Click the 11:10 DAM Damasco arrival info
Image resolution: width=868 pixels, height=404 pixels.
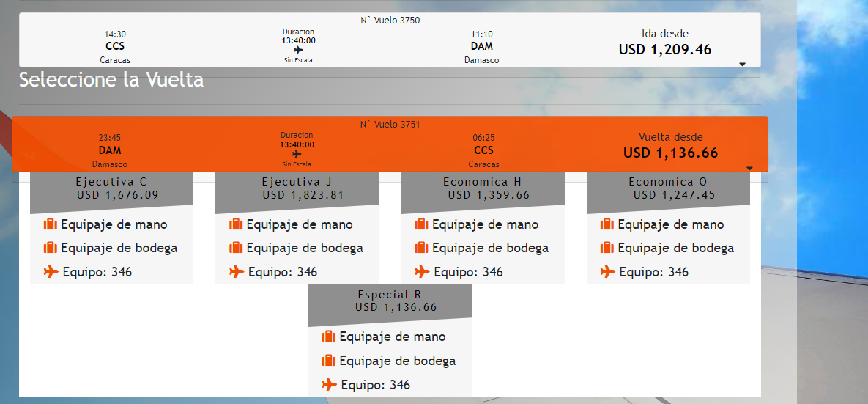481,47
